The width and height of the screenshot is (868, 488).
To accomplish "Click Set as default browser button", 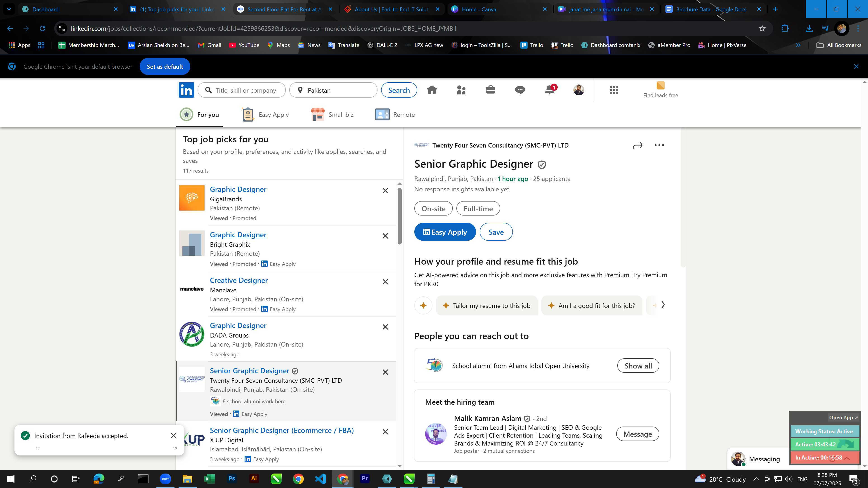I will 165,67.
